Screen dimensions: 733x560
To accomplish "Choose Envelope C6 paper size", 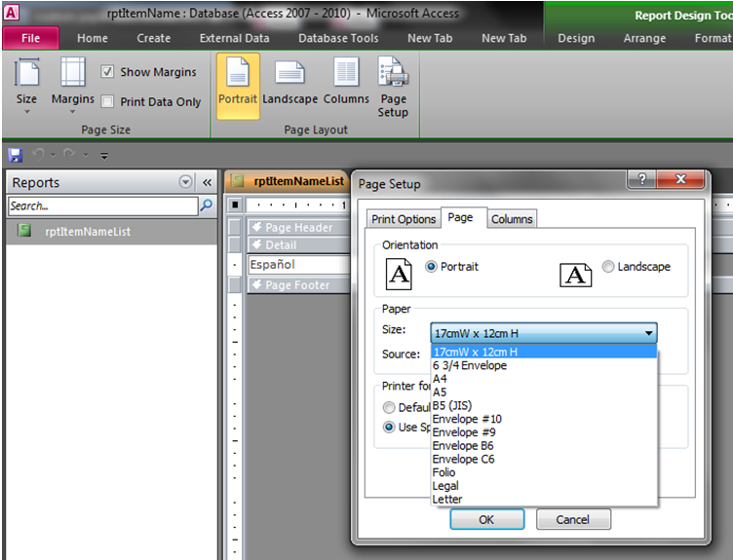I will [x=544, y=459].
